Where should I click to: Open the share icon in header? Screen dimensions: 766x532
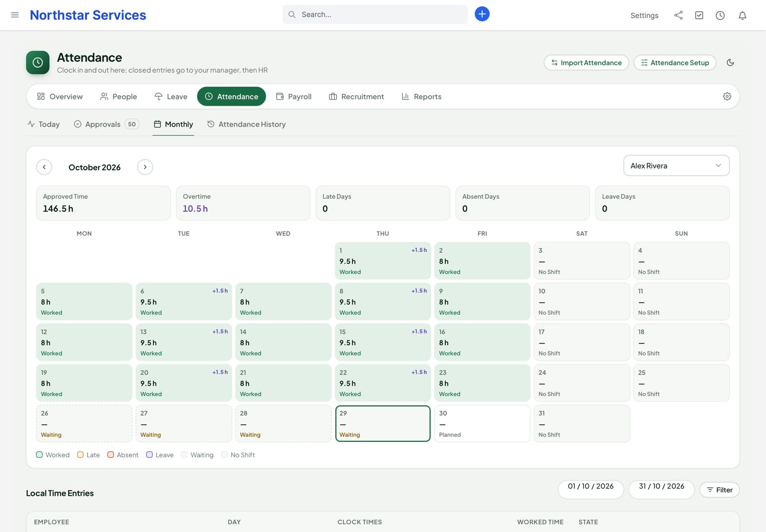tap(678, 15)
